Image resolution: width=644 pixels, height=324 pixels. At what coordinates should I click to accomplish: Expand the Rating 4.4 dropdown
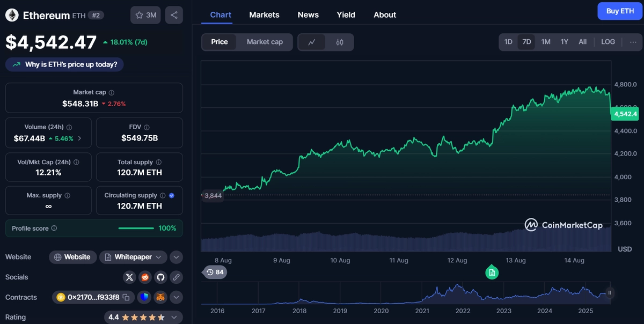tap(142, 317)
